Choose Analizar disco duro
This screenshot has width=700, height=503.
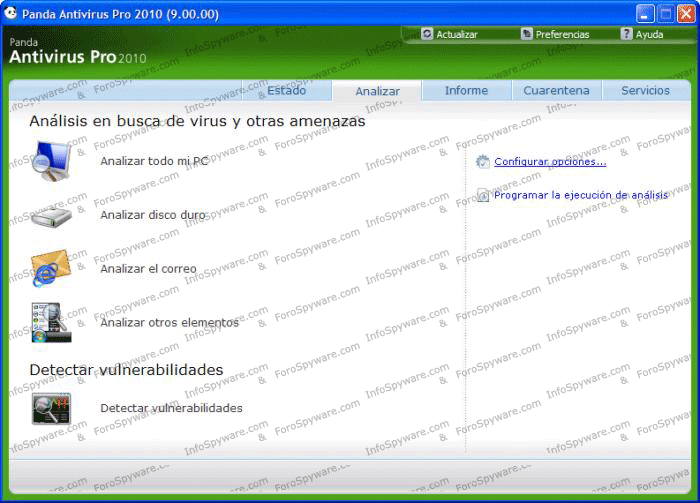click(153, 215)
